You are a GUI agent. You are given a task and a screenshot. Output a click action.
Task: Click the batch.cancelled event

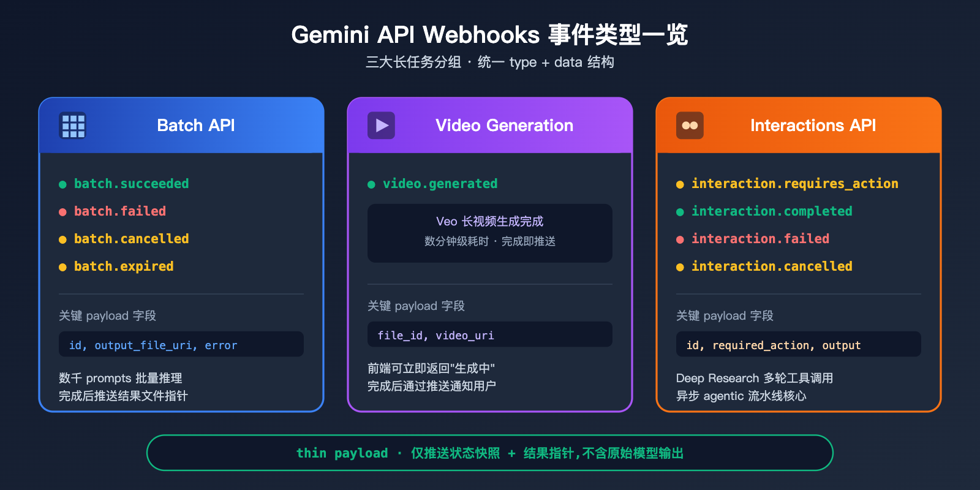point(131,239)
